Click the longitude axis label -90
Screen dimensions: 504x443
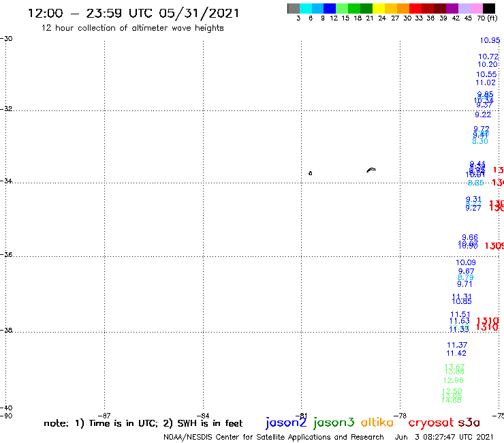pos(6,416)
